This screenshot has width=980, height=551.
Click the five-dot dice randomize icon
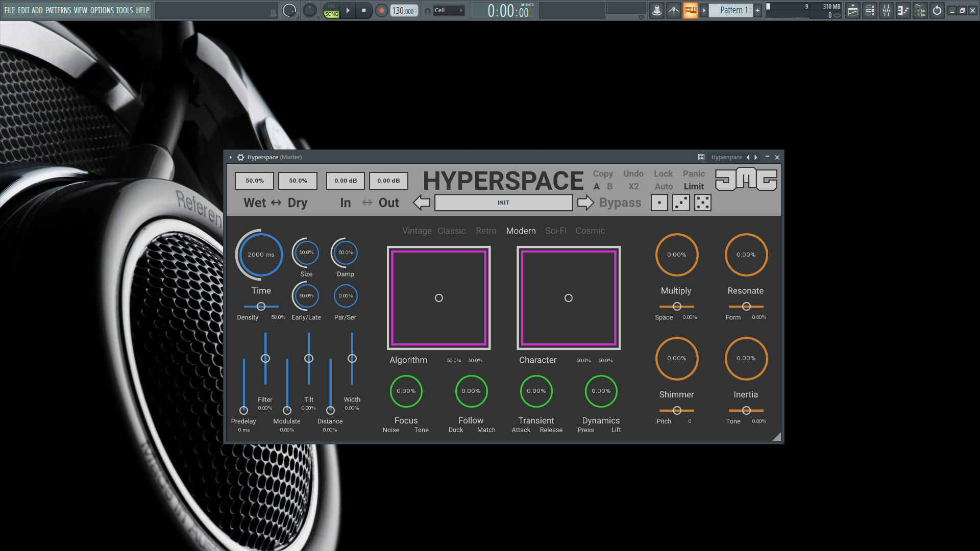[x=703, y=203]
